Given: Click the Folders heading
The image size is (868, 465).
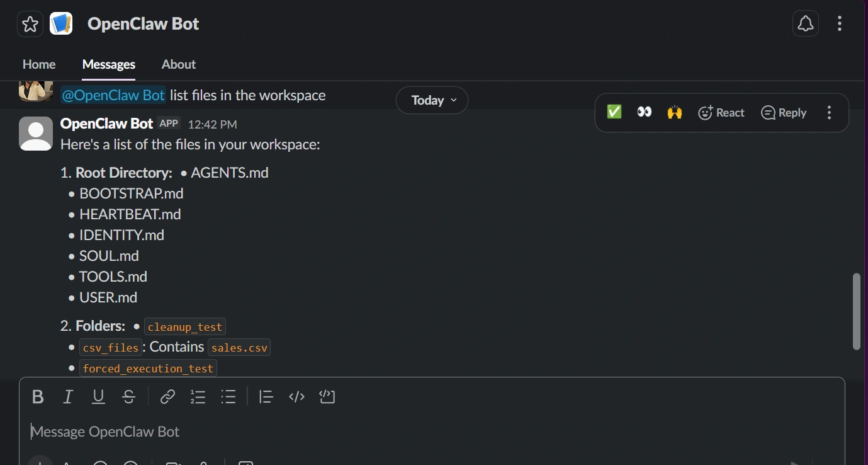Looking at the screenshot, I should click(101, 326).
